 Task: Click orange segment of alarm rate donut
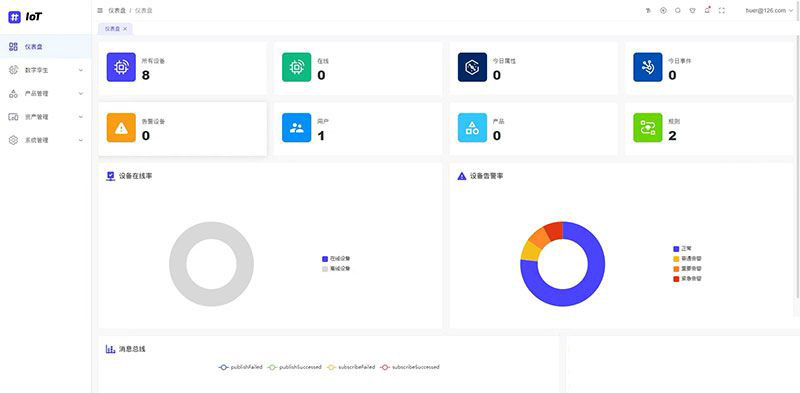click(539, 238)
